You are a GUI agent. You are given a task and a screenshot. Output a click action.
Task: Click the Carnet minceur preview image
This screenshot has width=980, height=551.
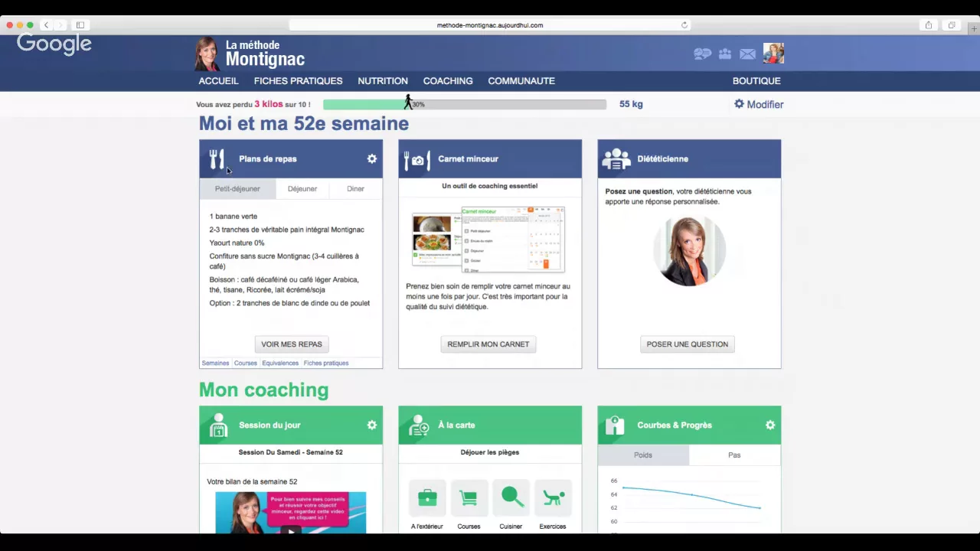click(x=488, y=239)
